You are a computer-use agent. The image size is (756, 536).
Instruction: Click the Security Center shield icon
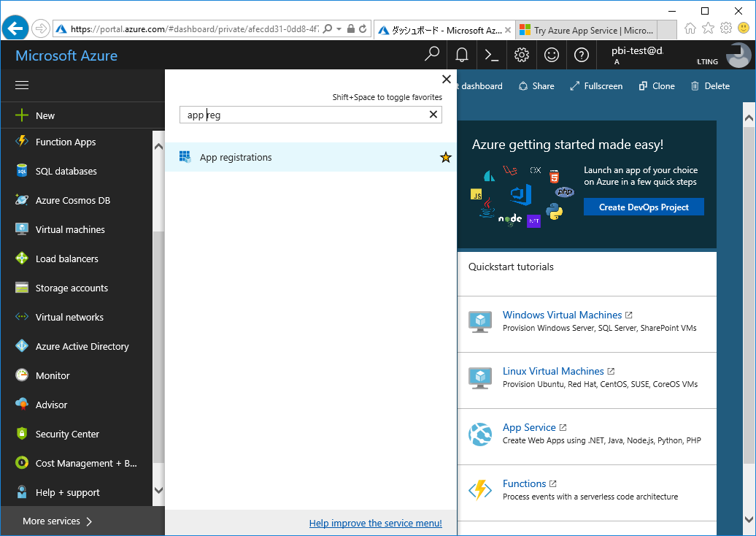(22, 433)
